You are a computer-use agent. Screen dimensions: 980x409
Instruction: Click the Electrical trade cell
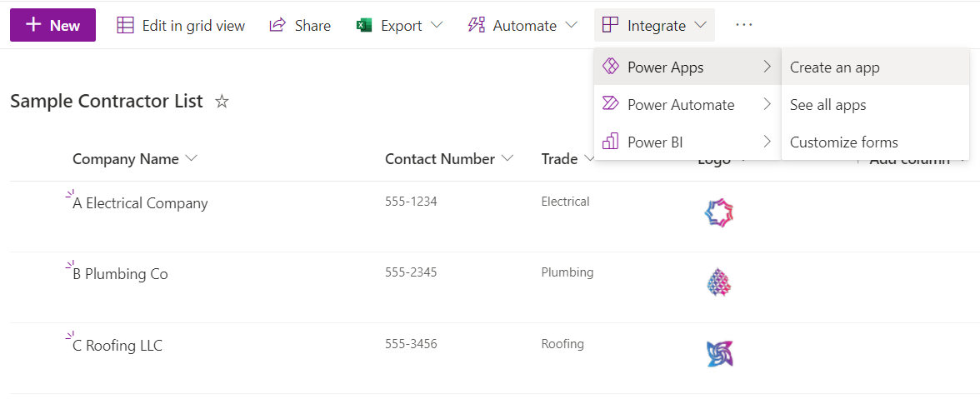[x=565, y=202]
